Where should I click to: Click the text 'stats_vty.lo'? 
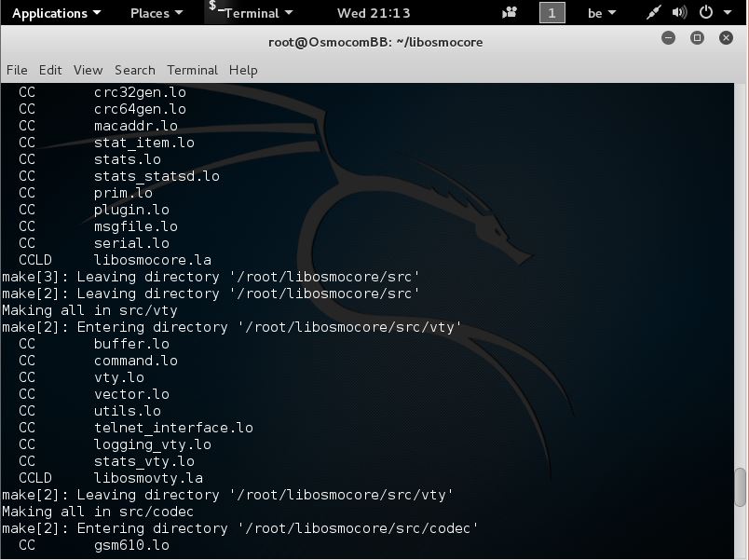pyautogui.click(x=144, y=461)
